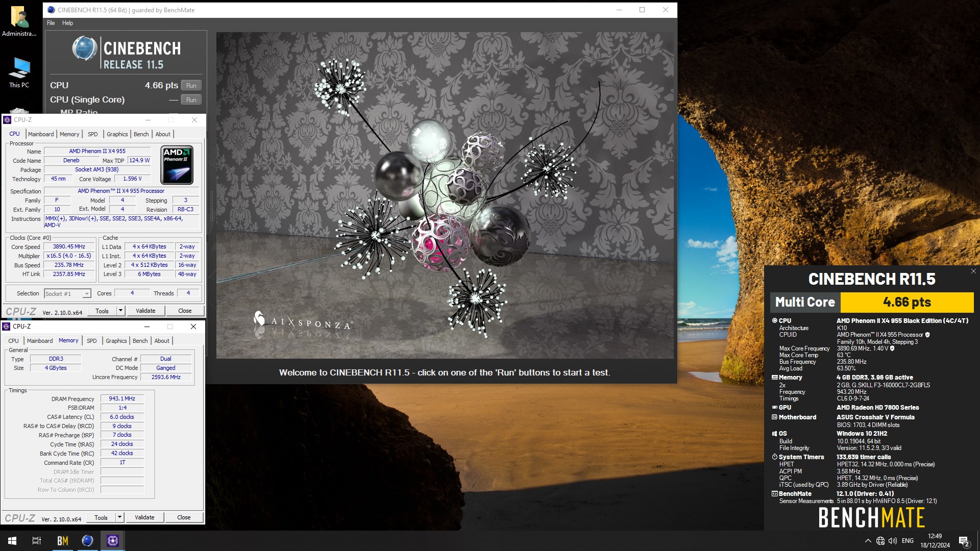Open network settings from tray globe icon
Screen dimensions: 980x551
[880, 541]
